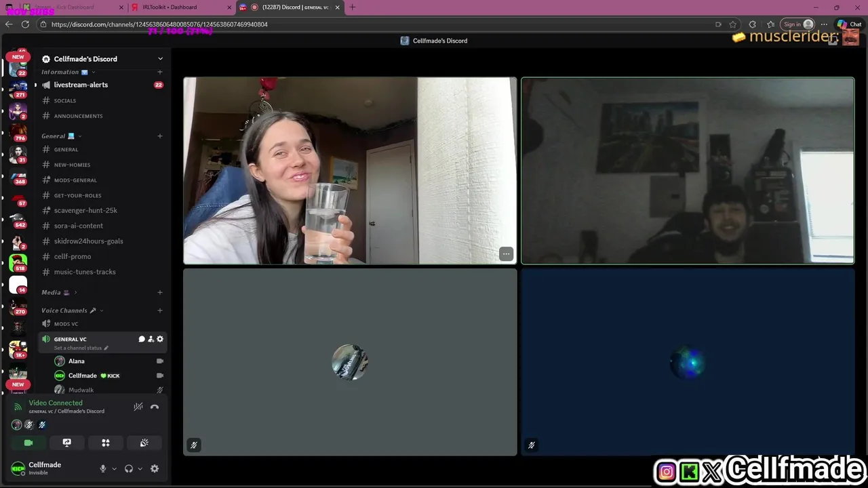Select Mudwalk in the voice member list
The width and height of the screenshot is (868, 488).
coord(109,390)
